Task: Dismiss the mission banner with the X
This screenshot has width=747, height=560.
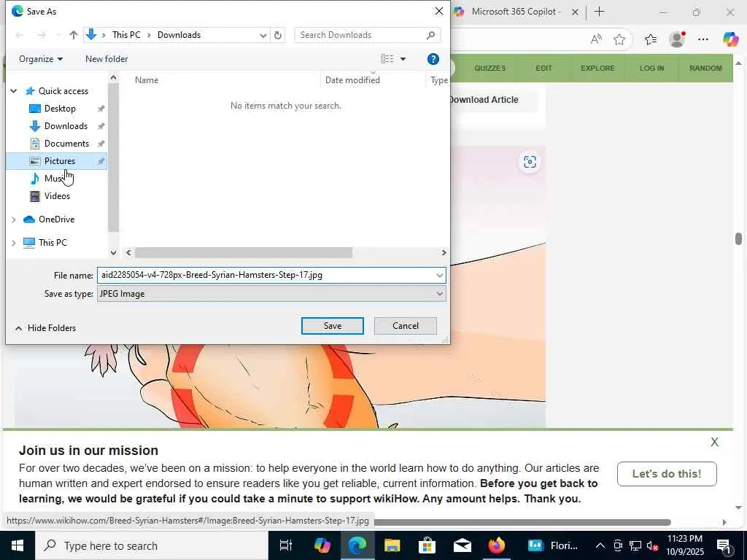Action: pyautogui.click(x=714, y=442)
